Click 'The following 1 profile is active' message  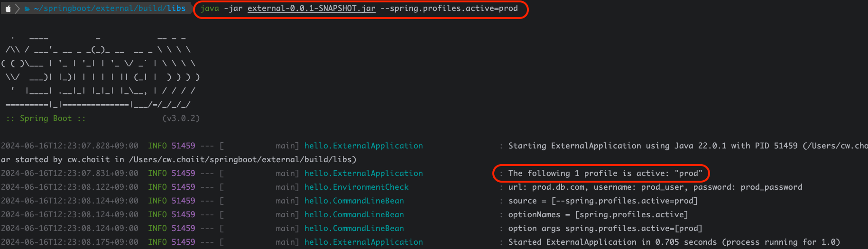click(605, 173)
